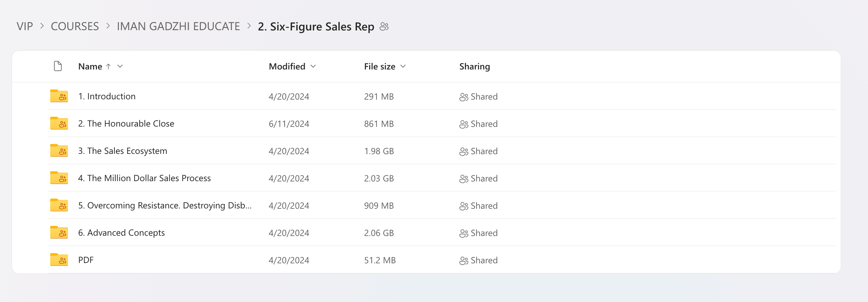This screenshot has height=302, width=868.
Task: Click the 909 MB file size
Action: (x=379, y=206)
